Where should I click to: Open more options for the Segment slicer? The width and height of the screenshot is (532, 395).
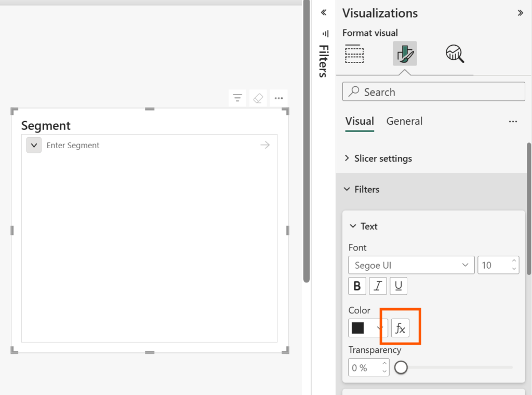coord(278,98)
